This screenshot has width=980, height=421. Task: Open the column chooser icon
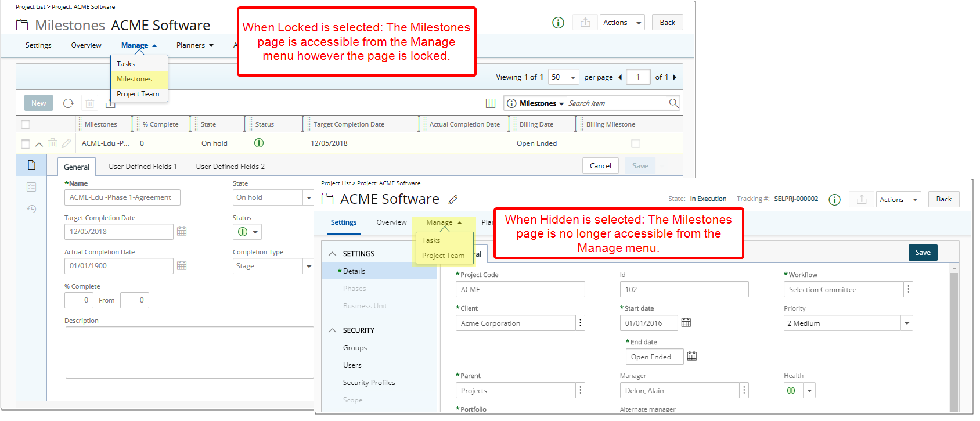click(x=491, y=103)
